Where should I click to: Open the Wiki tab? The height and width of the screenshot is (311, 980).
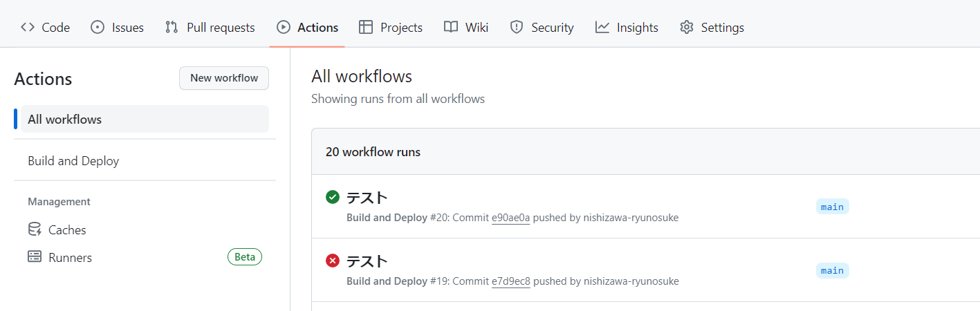(x=466, y=28)
